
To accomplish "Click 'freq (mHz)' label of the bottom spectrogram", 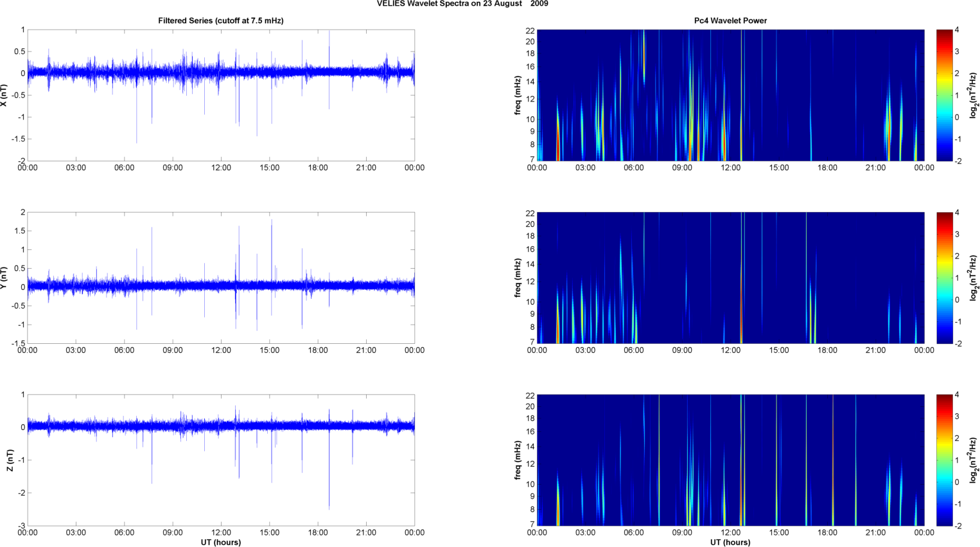I will (x=518, y=460).
